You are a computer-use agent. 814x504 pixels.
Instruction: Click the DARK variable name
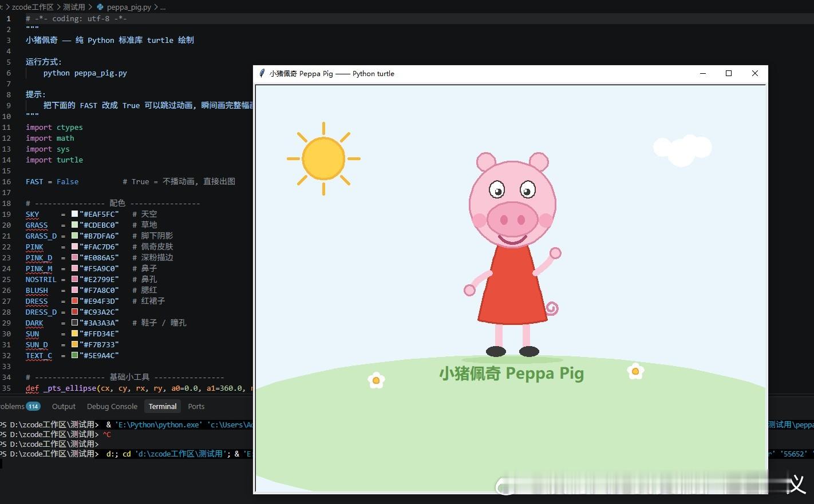click(x=34, y=323)
